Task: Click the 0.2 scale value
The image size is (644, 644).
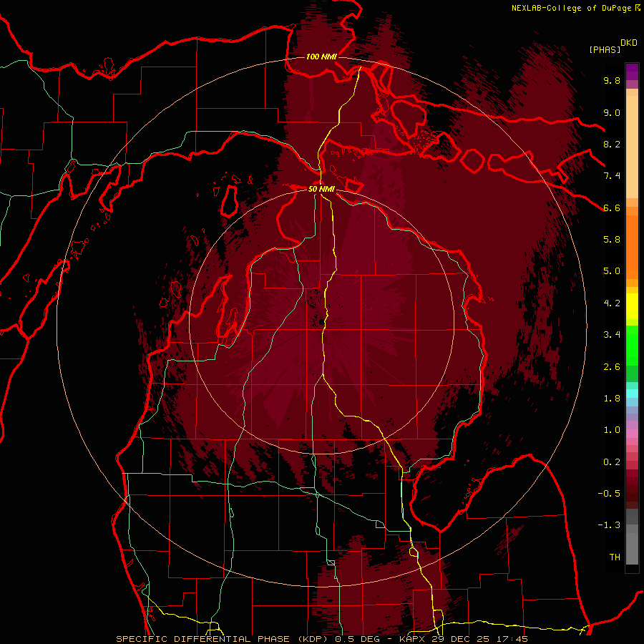Action: pos(612,462)
